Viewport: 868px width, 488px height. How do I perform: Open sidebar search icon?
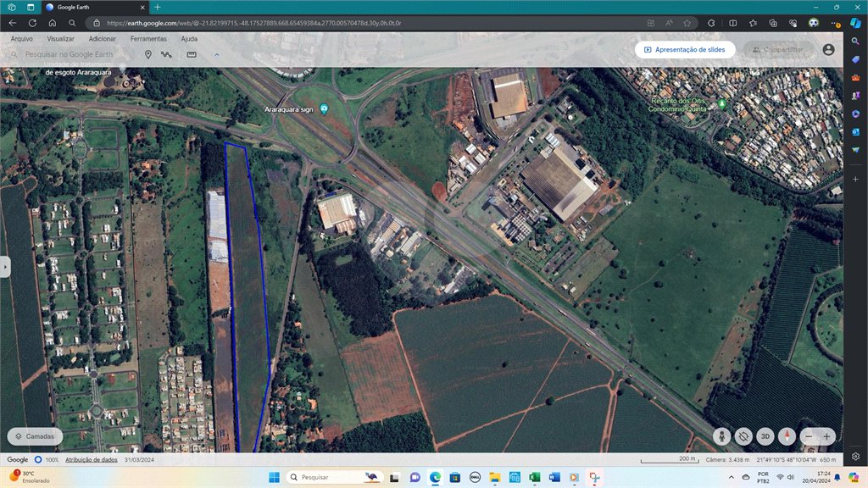[x=855, y=41]
